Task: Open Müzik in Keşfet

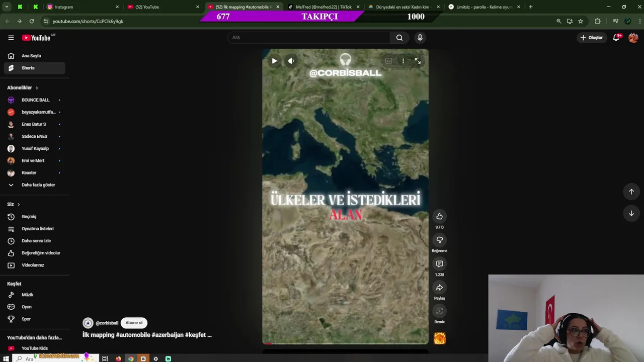Action: click(x=35, y=295)
